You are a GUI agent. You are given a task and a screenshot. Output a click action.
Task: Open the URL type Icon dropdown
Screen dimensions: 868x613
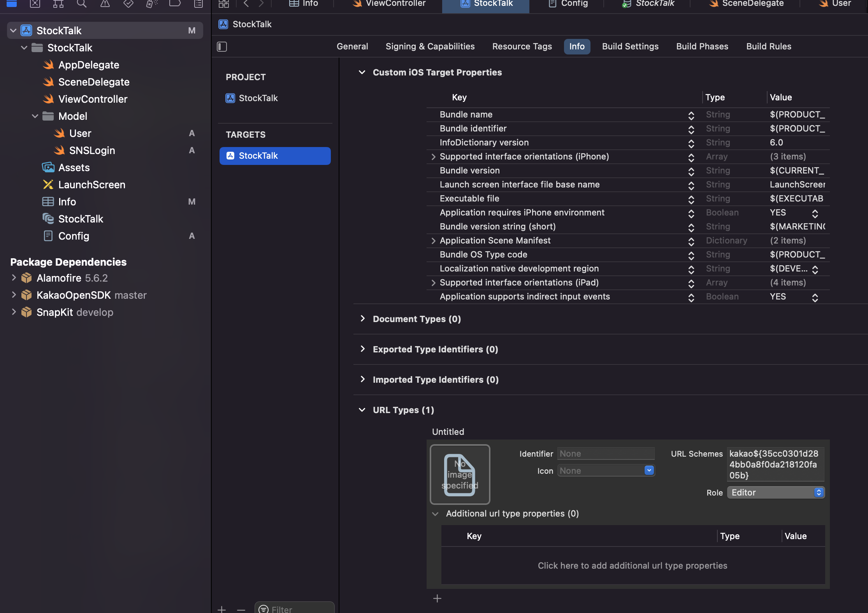pos(649,471)
